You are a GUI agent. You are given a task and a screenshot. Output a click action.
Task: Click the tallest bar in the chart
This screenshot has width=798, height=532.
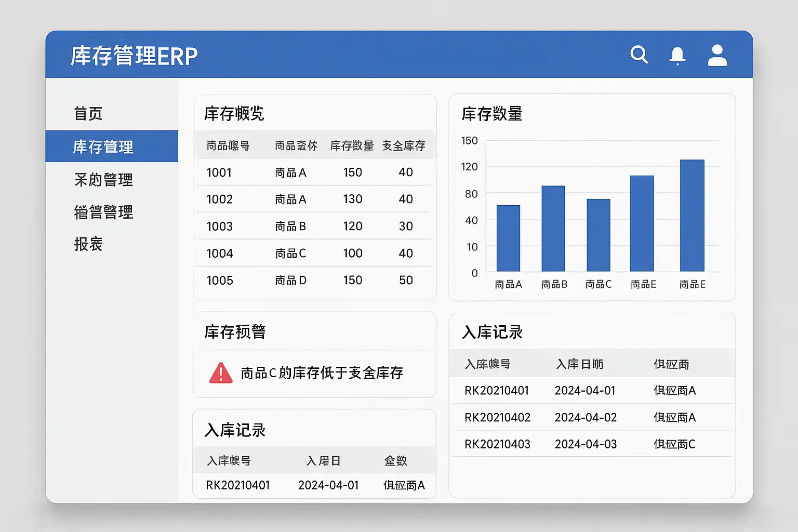[x=692, y=216]
